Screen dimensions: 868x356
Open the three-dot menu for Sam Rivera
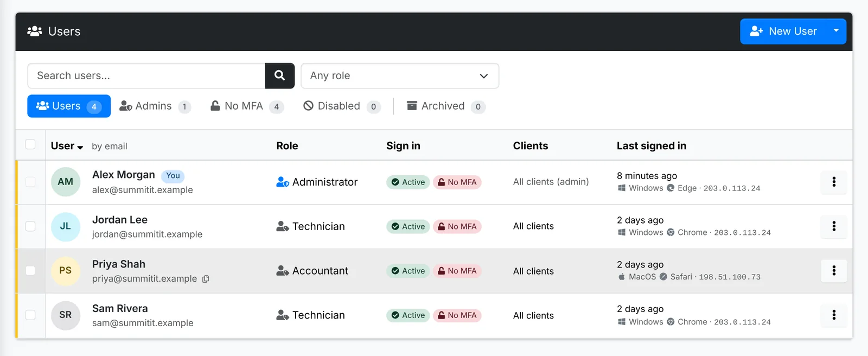[x=834, y=315]
